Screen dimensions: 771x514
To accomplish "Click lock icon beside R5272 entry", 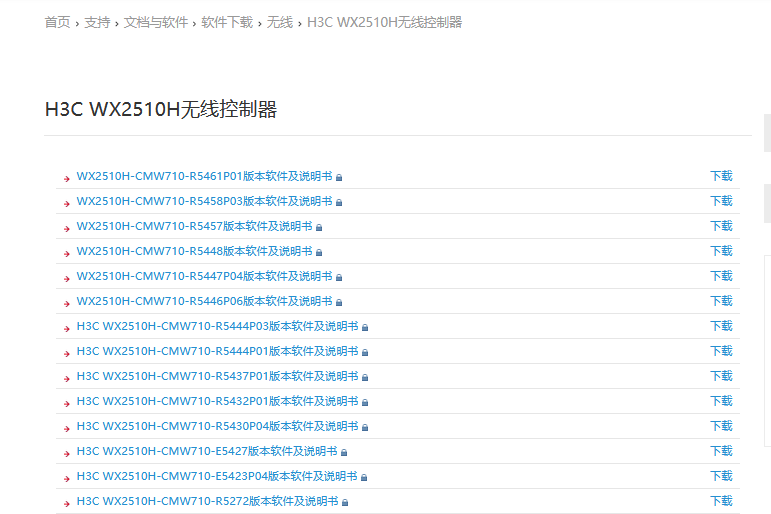I will pos(345,503).
